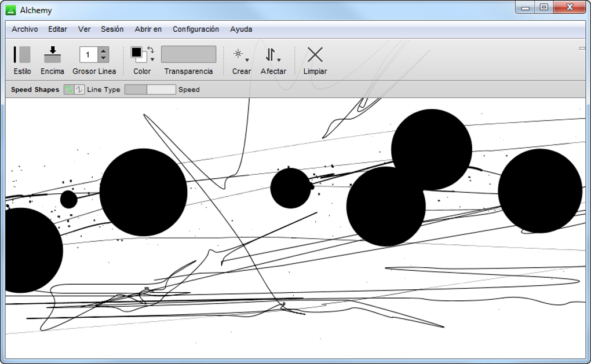
Task: Increase Grosor Linea with the up arrow
Action: pos(103,51)
